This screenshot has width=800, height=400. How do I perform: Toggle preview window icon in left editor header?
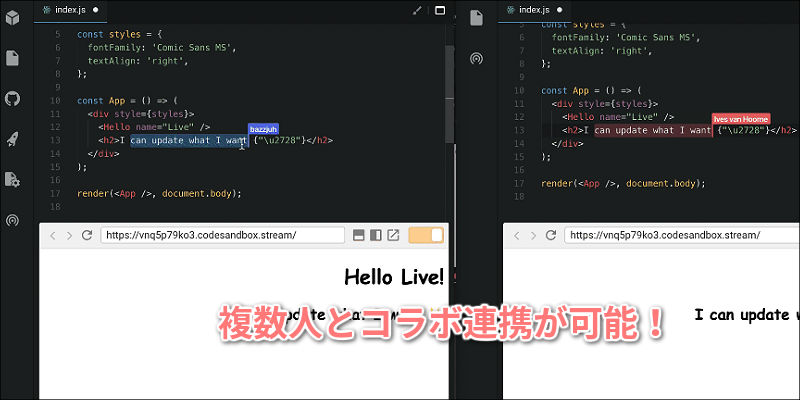pos(440,10)
